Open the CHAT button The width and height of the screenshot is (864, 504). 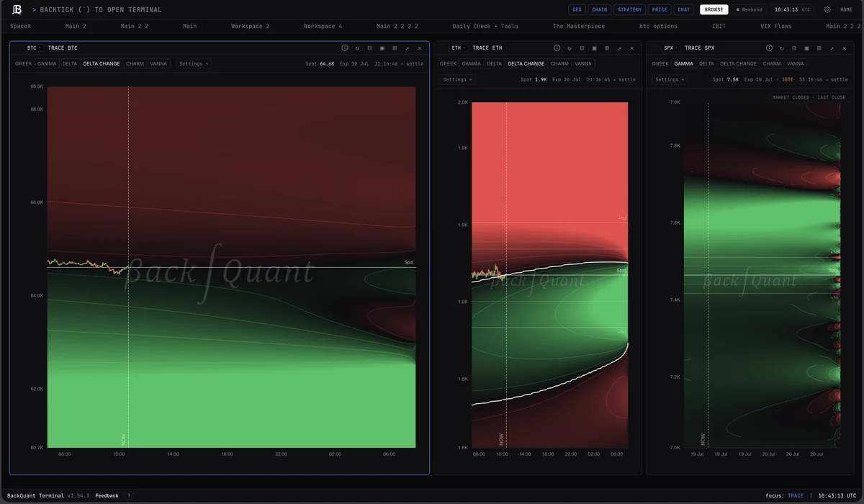683,9
